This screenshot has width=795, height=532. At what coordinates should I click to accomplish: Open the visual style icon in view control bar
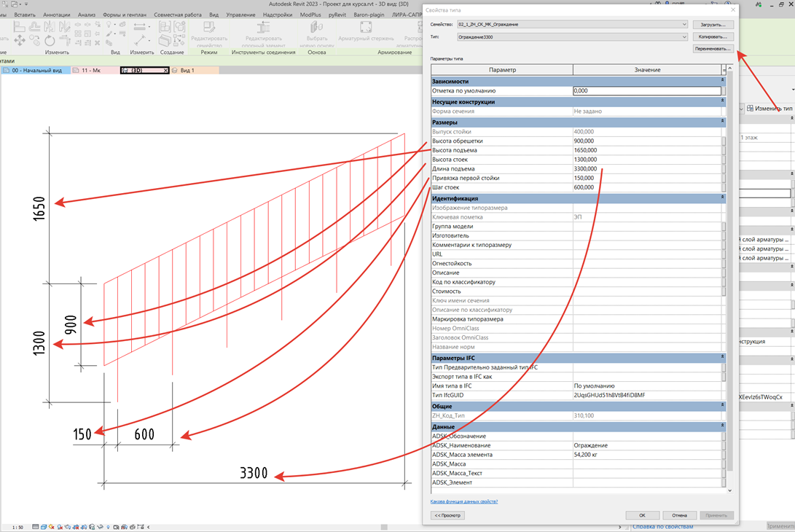coord(44,527)
